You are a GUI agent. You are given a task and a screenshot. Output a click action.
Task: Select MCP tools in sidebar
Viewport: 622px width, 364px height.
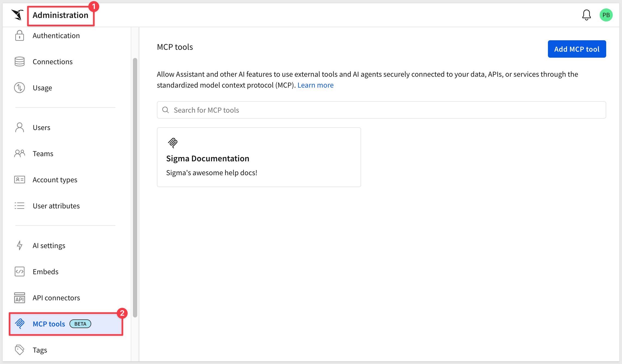tap(65, 324)
